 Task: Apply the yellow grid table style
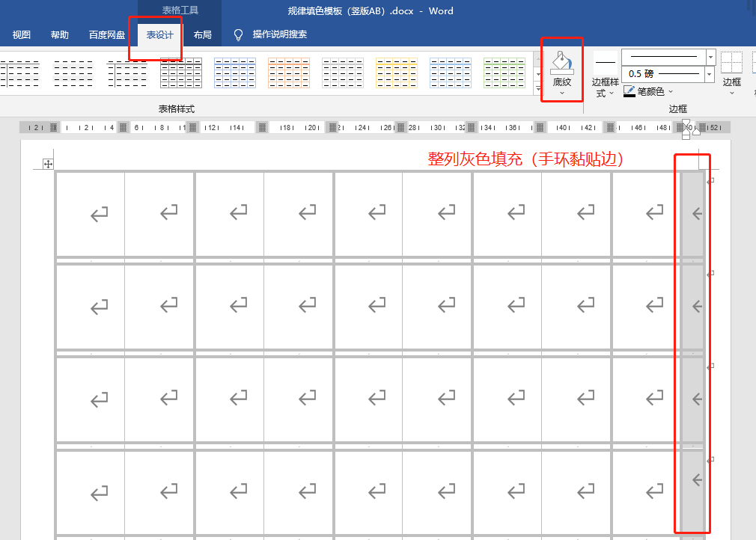(x=396, y=73)
